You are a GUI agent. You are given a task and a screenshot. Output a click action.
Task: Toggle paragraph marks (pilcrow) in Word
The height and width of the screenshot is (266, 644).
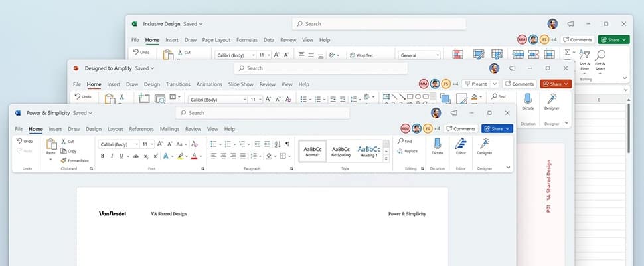click(x=287, y=144)
